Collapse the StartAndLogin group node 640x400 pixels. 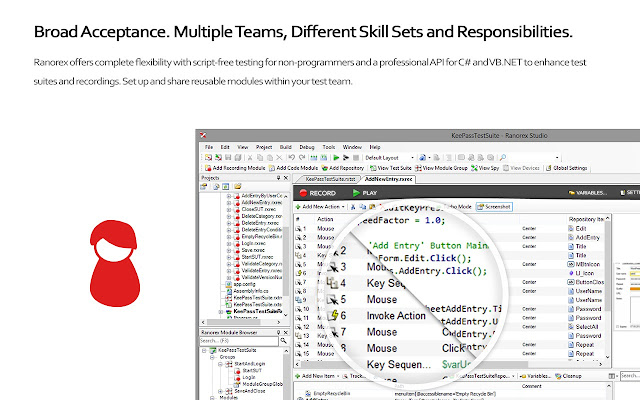(220, 364)
